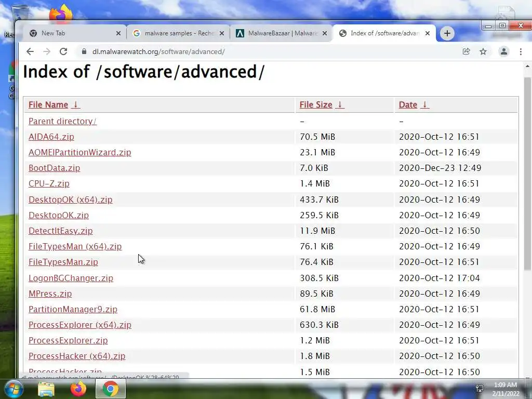Open Firefox desktop shortcut icon

pos(61,13)
